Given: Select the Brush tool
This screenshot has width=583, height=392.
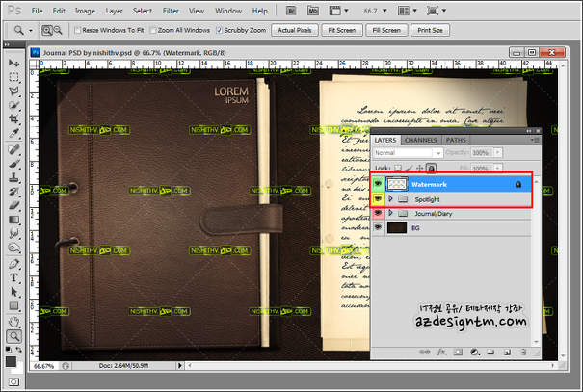Looking at the screenshot, I should click(13, 164).
